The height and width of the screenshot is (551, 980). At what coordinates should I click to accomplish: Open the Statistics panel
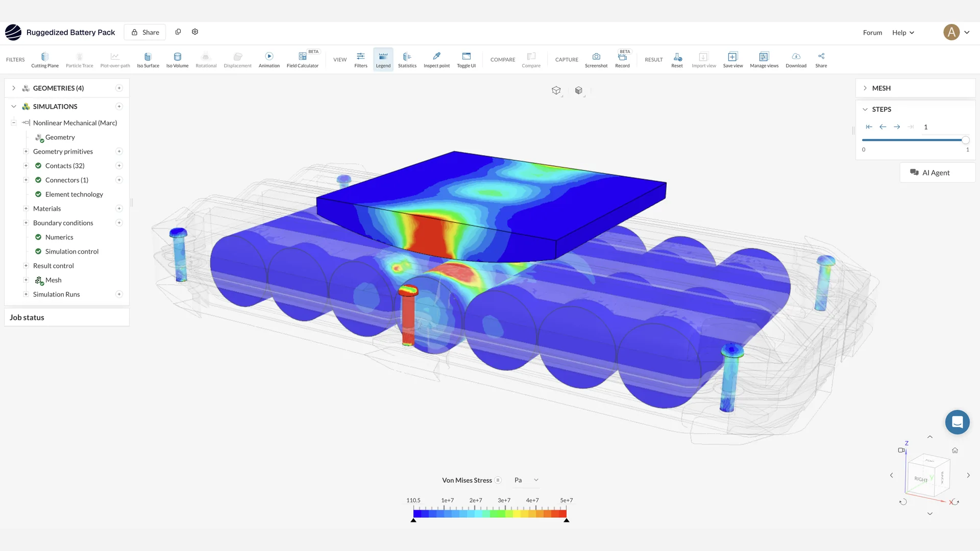tap(407, 60)
